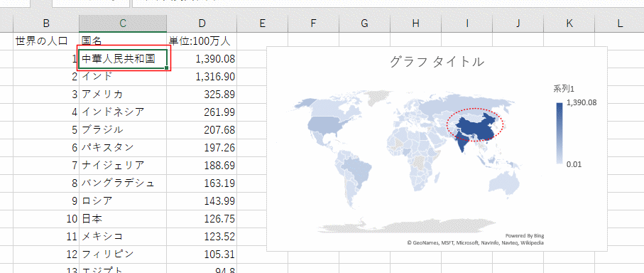
Task: Click the legend gradient color bar
Action: pyautogui.click(x=560, y=134)
